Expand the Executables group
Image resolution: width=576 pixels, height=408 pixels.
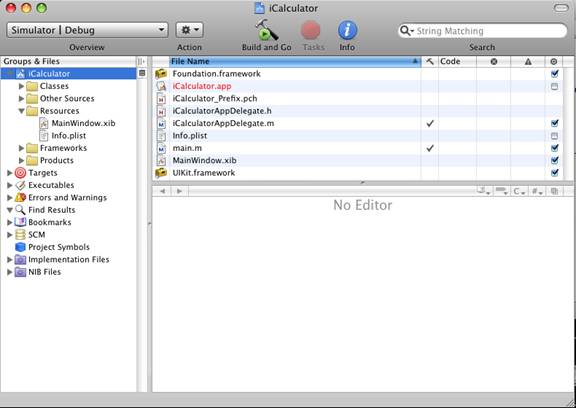coord(10,185)
